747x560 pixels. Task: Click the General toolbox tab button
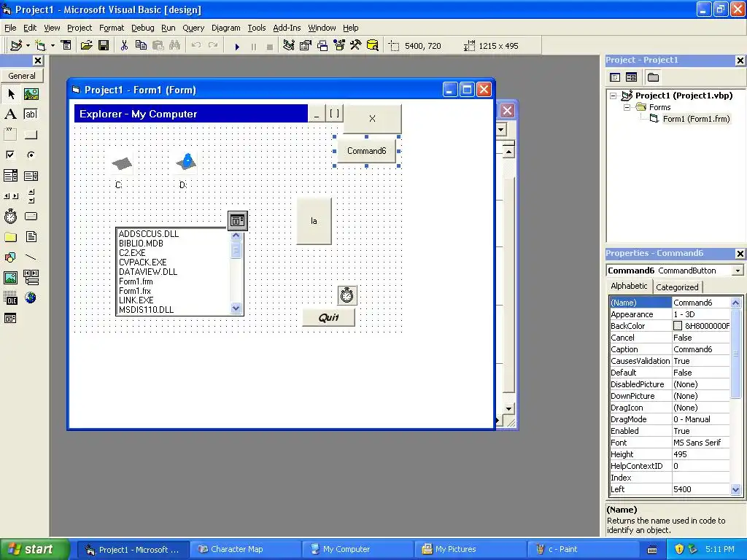point(22,76)
